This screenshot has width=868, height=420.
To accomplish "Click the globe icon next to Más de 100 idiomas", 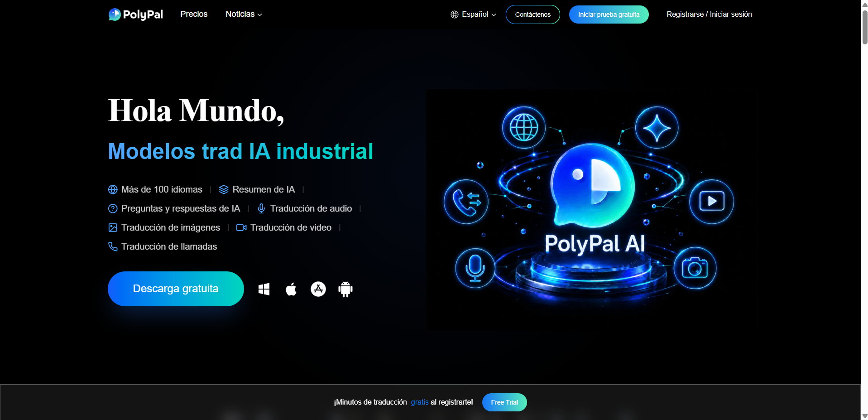I will tap(113, 189).
